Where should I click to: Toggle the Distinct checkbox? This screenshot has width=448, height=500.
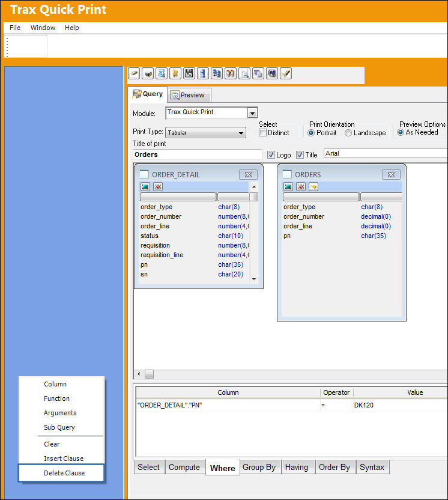click(x=262, y=133)
